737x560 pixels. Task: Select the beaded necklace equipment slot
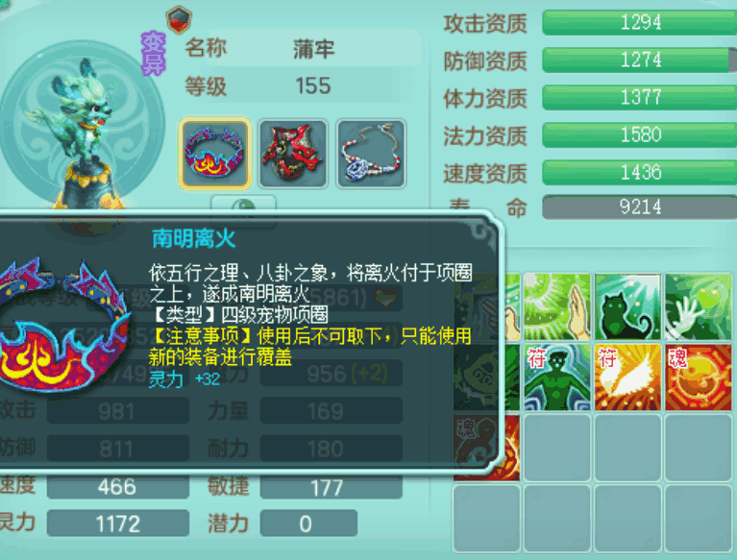pos(371,154)
